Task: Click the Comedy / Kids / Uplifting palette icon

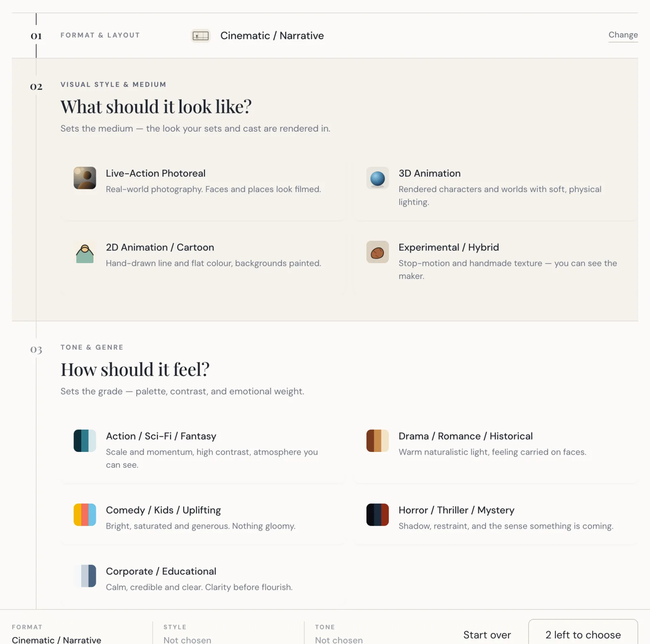Action: tap(85, 515)
